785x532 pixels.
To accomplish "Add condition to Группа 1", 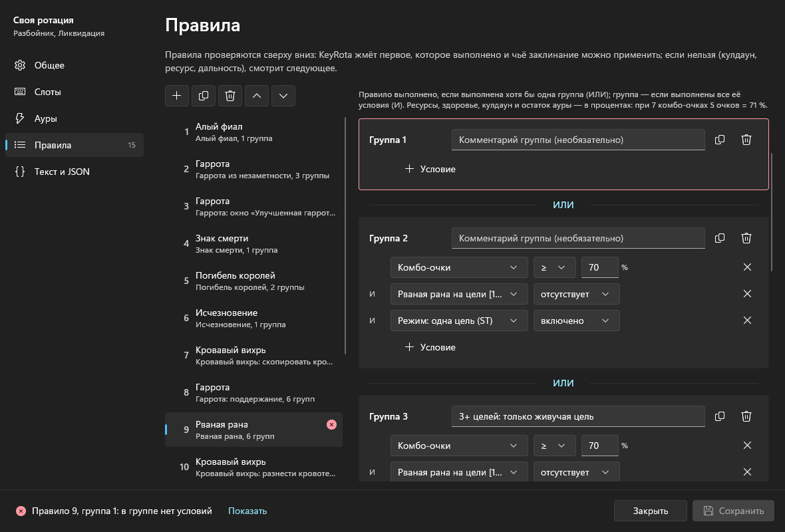I will 430,169.
